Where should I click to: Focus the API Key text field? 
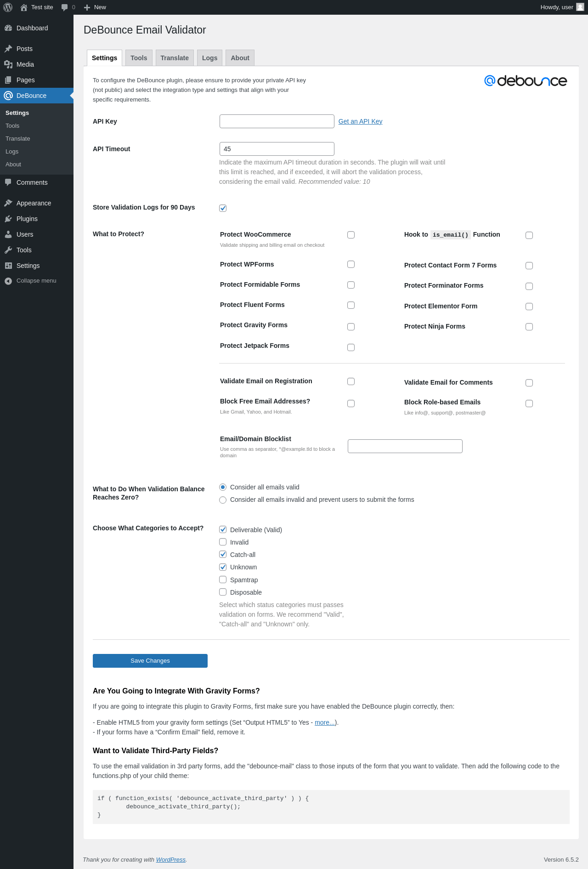click(x=277, y=121)
